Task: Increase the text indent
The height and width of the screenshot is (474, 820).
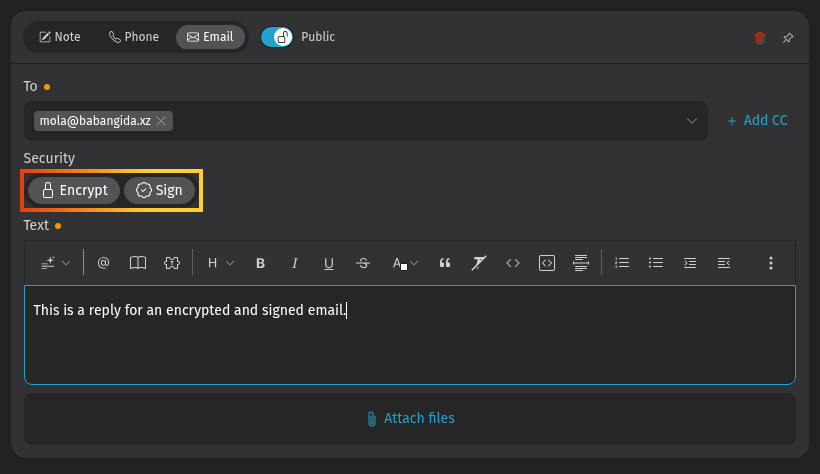Action: (x=690, y=263)
